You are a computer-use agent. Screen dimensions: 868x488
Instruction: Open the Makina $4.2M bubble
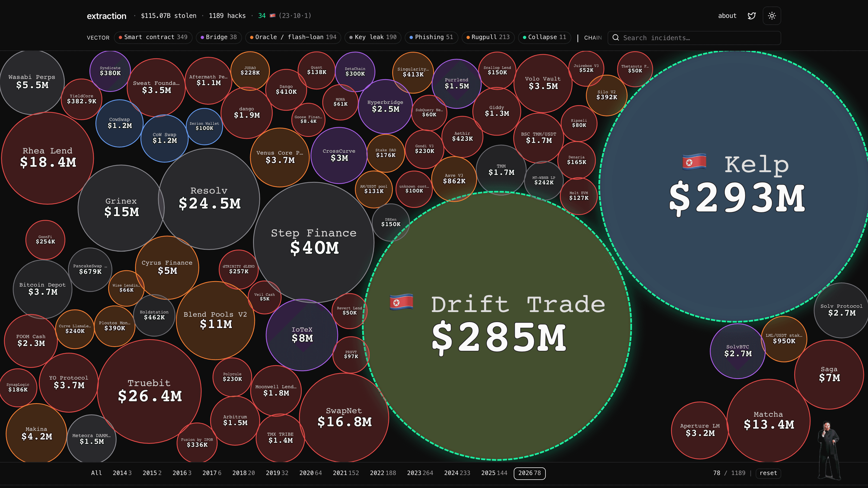tap(36, 434)
